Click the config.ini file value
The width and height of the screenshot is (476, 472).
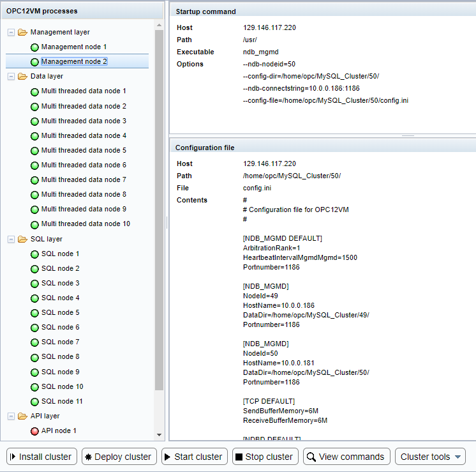point(257,188)
